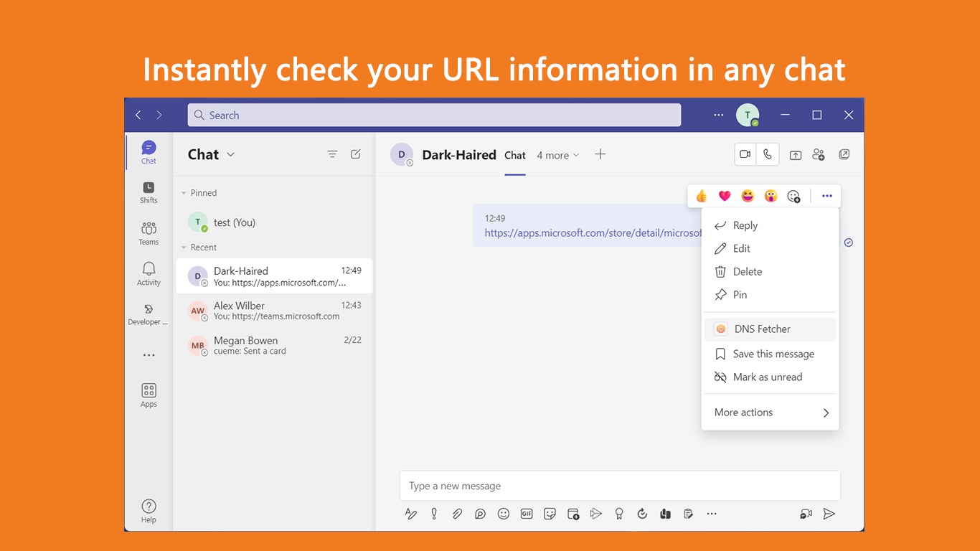React with the heart emoji
The width and height of the screenshot is (980, 551).
tap(725, 196)
